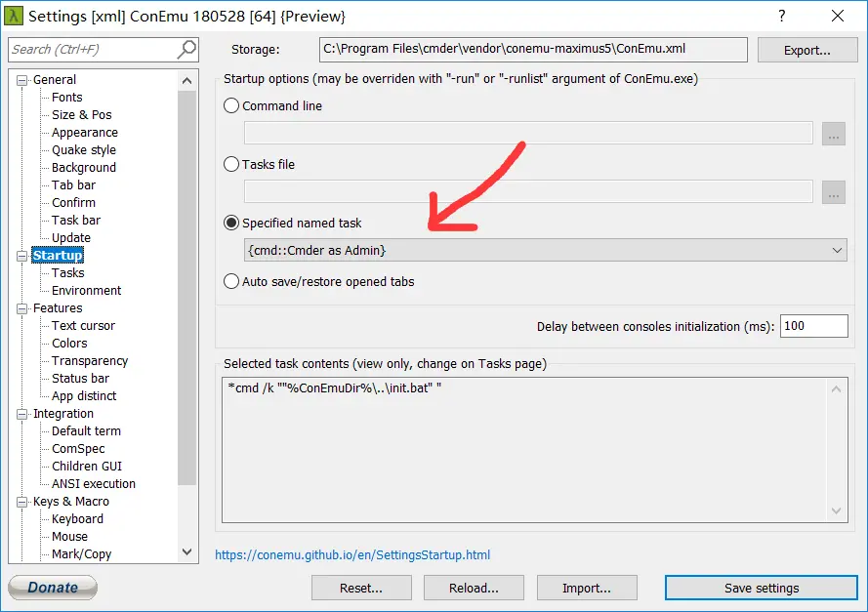Open App distinct settings page
The image size is (868, 612).
(84, 396)
